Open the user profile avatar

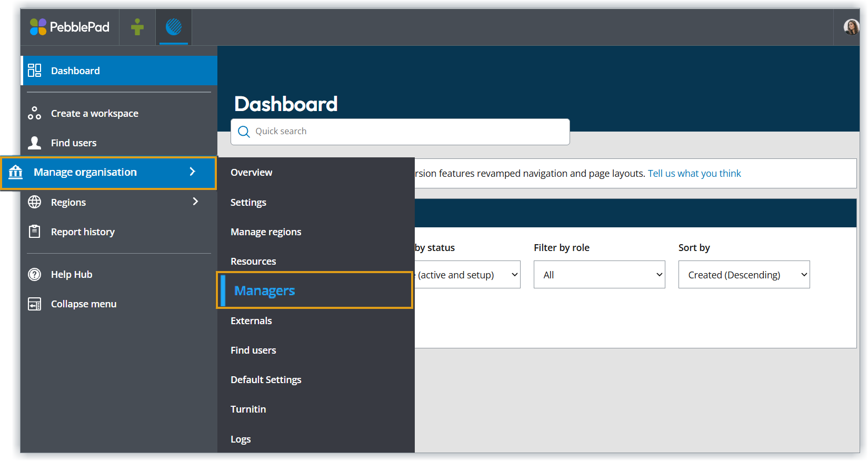(x=851, y=27)
